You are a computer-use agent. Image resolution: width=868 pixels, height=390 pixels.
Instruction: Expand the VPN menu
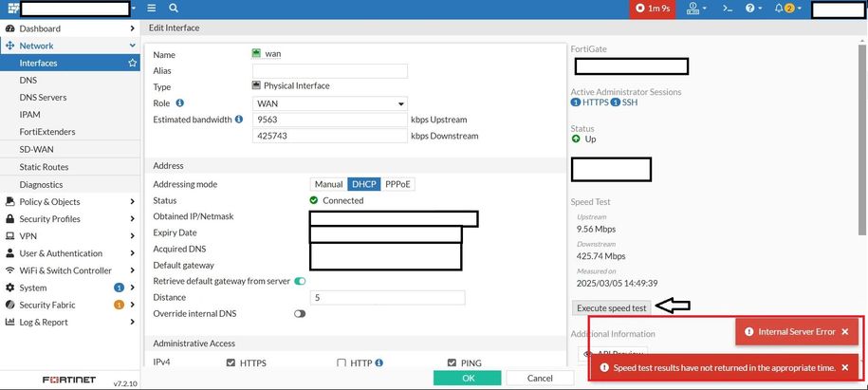(x=70, y=236)
